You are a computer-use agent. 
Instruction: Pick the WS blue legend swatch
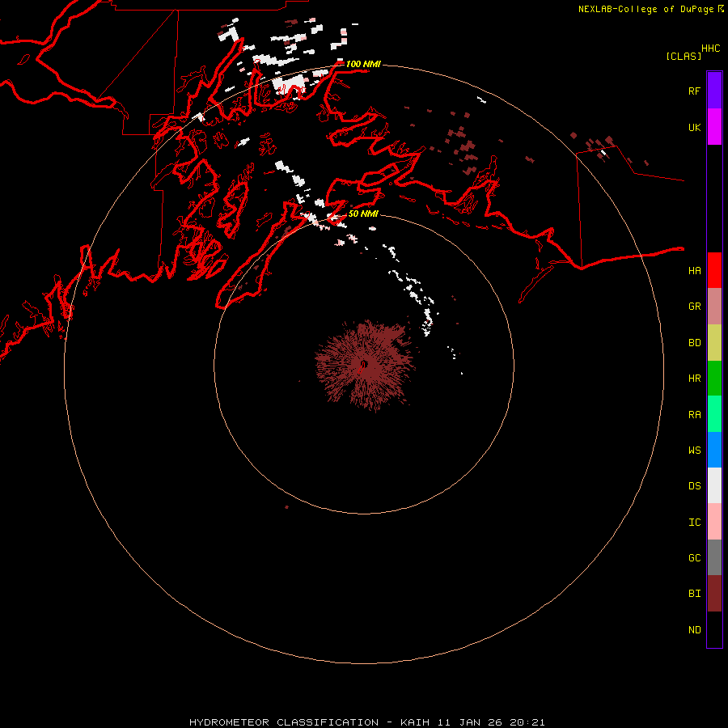pos(714,450)
